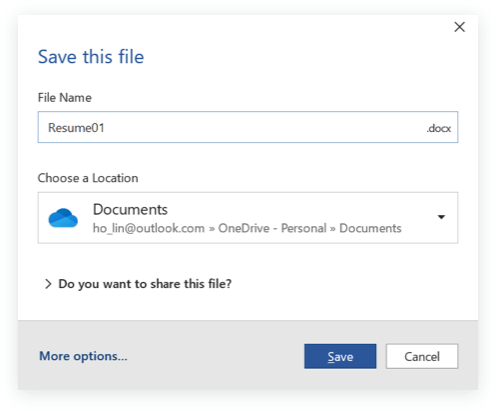
Task: Click the Save button
Action: point(340,356)
